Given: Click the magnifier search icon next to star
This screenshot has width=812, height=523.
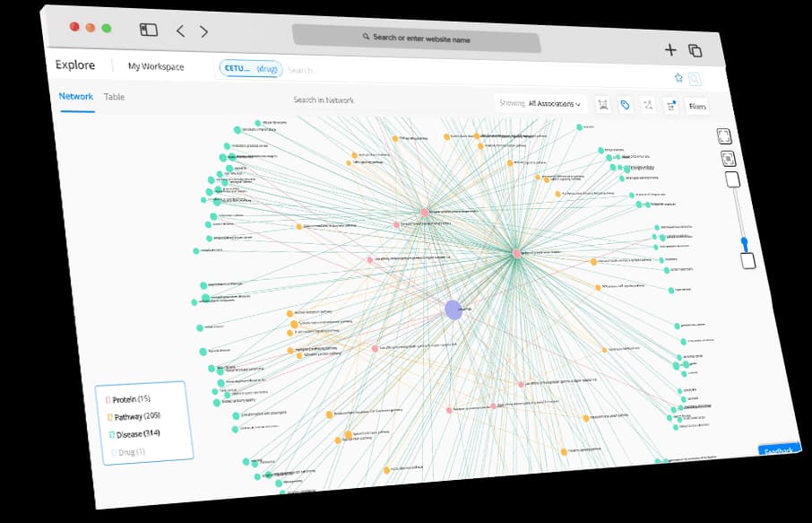Looking at the screenshot, I should 695,79.
